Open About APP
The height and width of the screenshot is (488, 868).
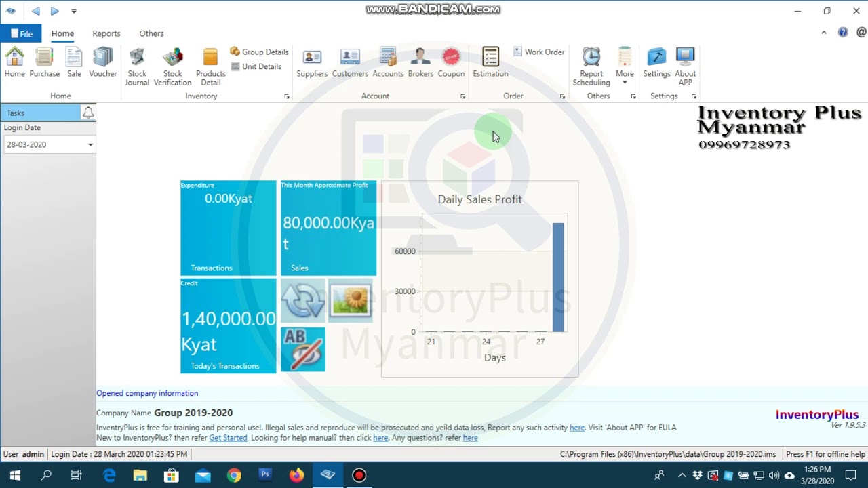pyautogui.click(x=685, y=67)
